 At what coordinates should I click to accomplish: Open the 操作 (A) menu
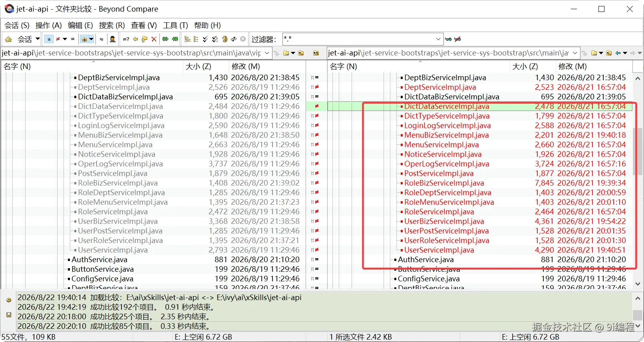coord(48,25)
